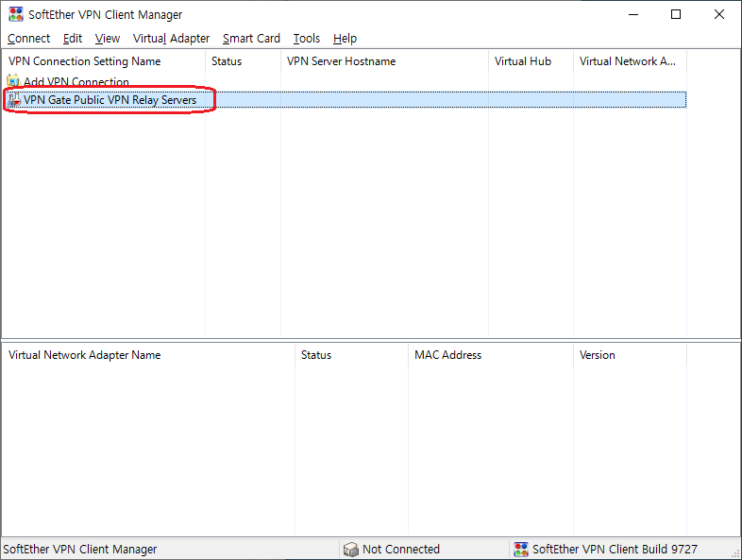
Task: Open the Virtual Adapter menu
Action: point(171,39)
